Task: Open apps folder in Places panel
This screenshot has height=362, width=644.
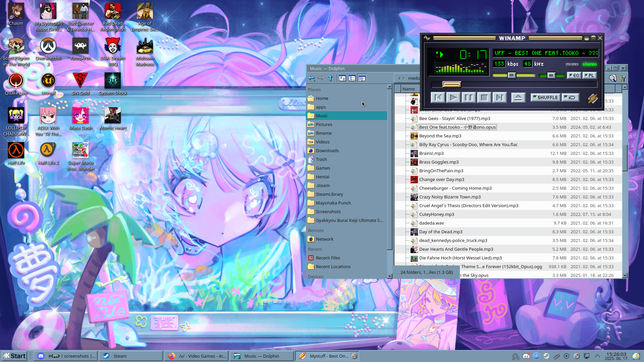Action: click(x=346, y=107)
